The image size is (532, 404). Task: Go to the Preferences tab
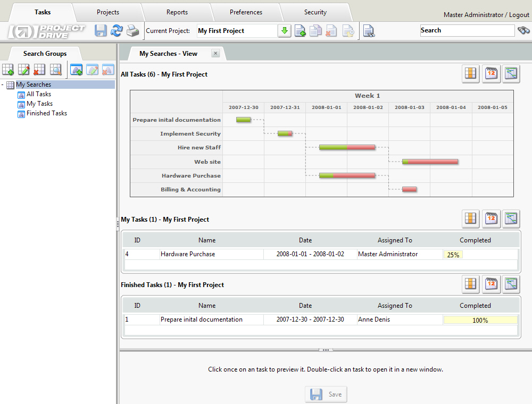click(246, 12)
